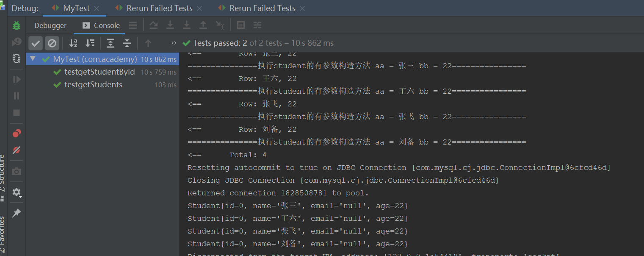The width and height of the screenshot is (644, 256).
Task: Switch to the Console tab
Action: (101, 25)
